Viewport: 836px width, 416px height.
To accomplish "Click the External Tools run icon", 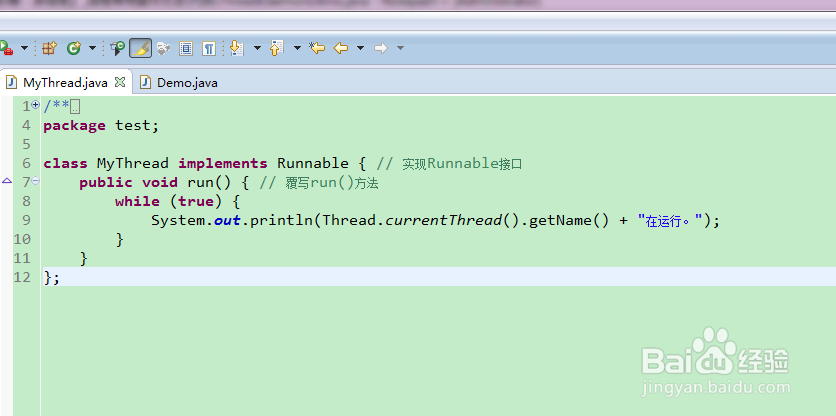I will pos(5,48).
